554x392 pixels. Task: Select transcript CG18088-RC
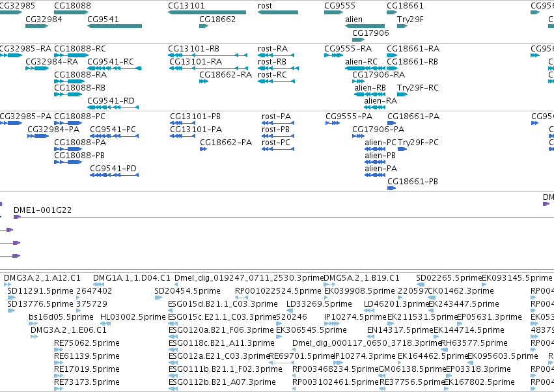pyautogui.click(x=80, y=48)
